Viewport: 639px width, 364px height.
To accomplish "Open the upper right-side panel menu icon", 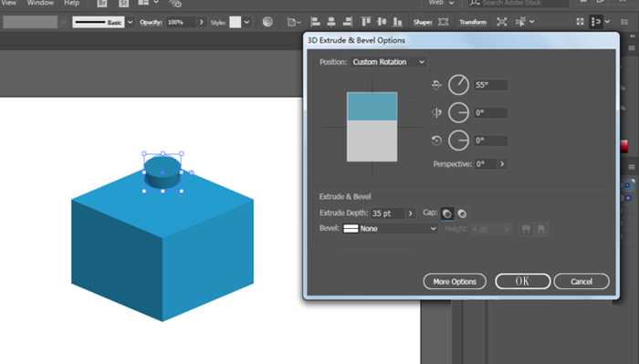I will tap(632, 48).
